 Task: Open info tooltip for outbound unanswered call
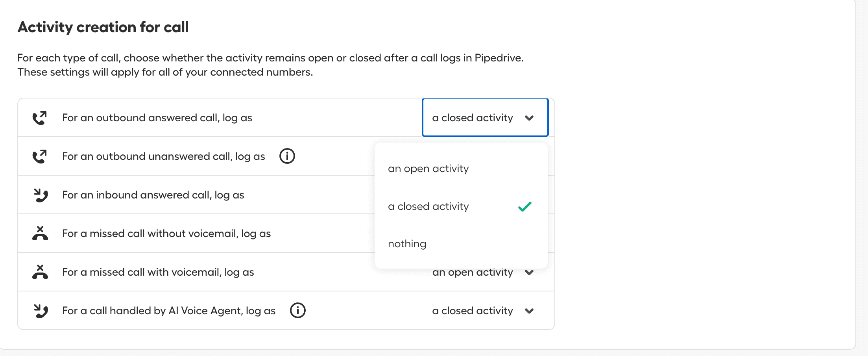[x=287, y=156]
